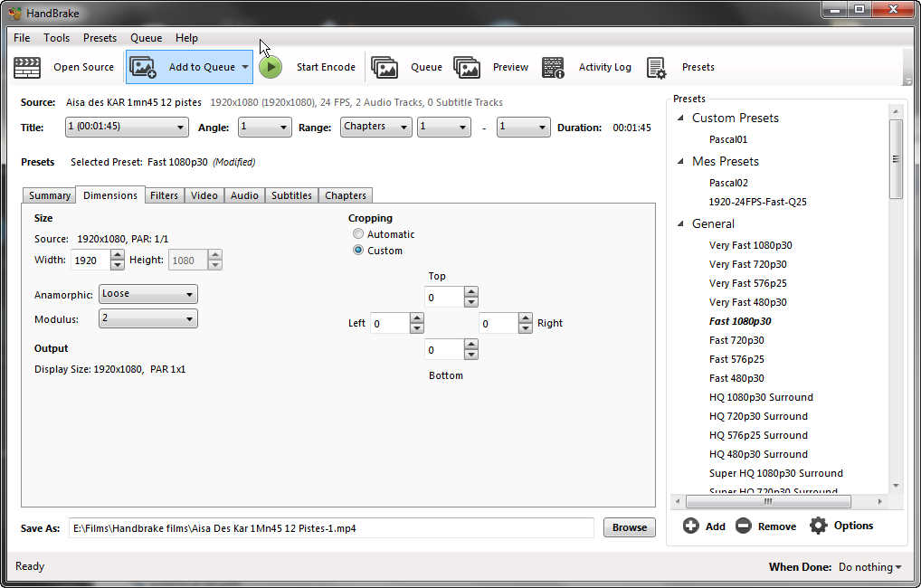This screenshot has width=921, height=588.
Task: Switch to the Audio tab
Action: click(x=244, y=195)
